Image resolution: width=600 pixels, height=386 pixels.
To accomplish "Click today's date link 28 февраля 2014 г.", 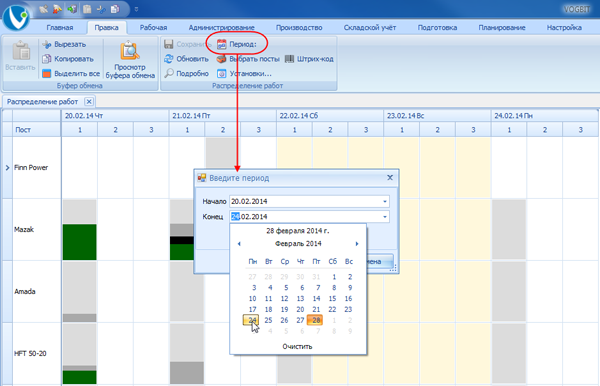I will tap(298, 231).
